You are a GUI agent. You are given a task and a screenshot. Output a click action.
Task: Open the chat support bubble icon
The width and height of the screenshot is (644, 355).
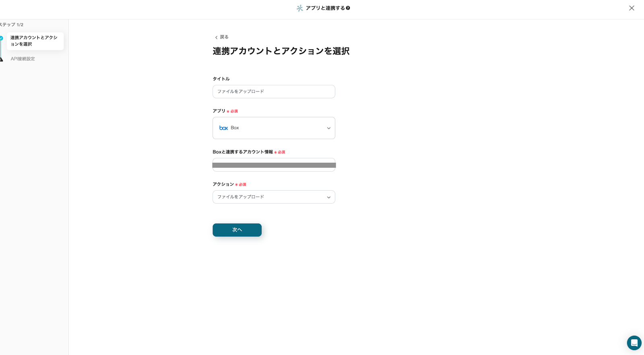point(634,343)
